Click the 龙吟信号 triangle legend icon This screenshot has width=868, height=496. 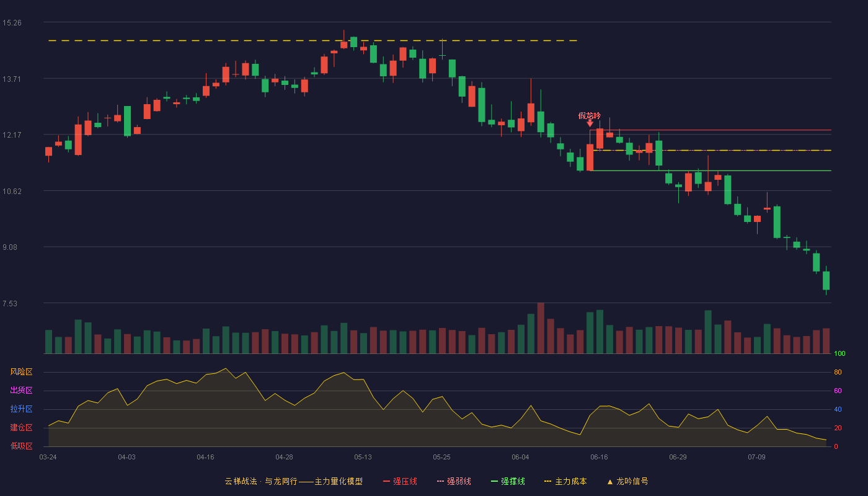[610, 482]
